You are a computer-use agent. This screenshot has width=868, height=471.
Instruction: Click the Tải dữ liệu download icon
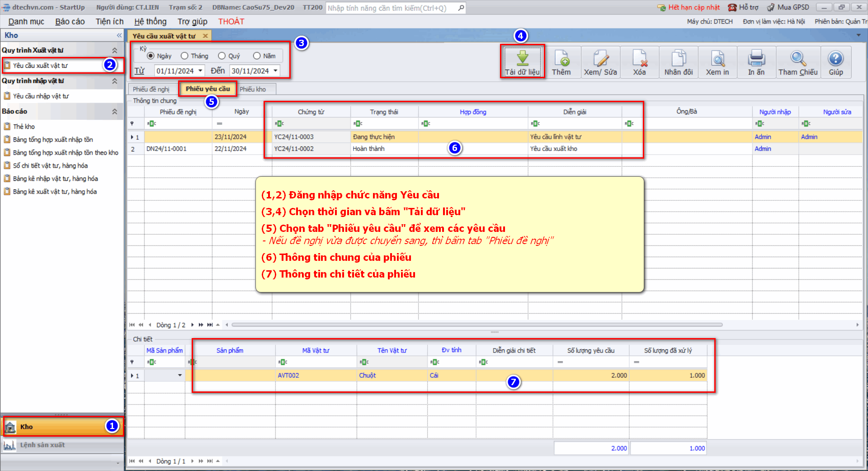pyautogui.click(x=522, y=58)
